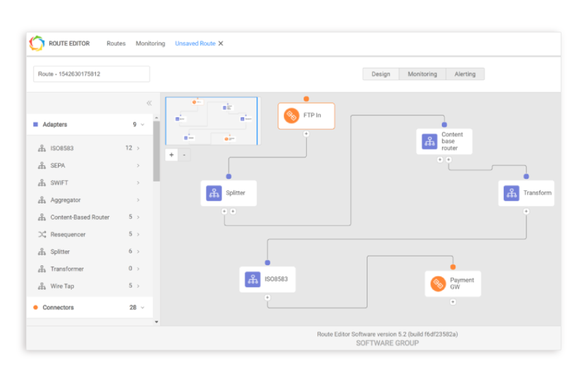Image resolution: width=588 pixels, height=390 pixels.
Task: Select the Alerting view tab
Action: click(x=465, y=74)
